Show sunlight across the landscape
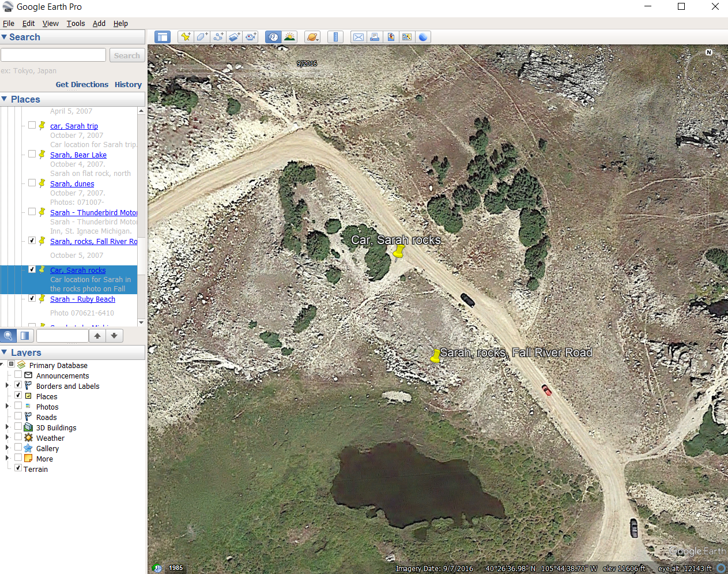Viewport: 728px width, 574px height. (289, 37)
